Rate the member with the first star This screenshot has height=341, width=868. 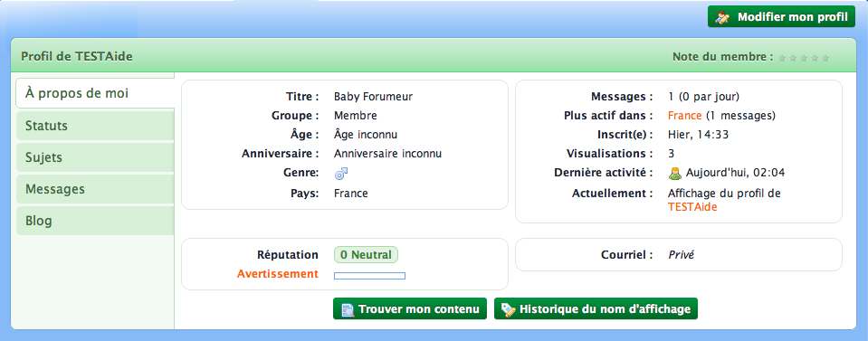(x=782, y=58)
